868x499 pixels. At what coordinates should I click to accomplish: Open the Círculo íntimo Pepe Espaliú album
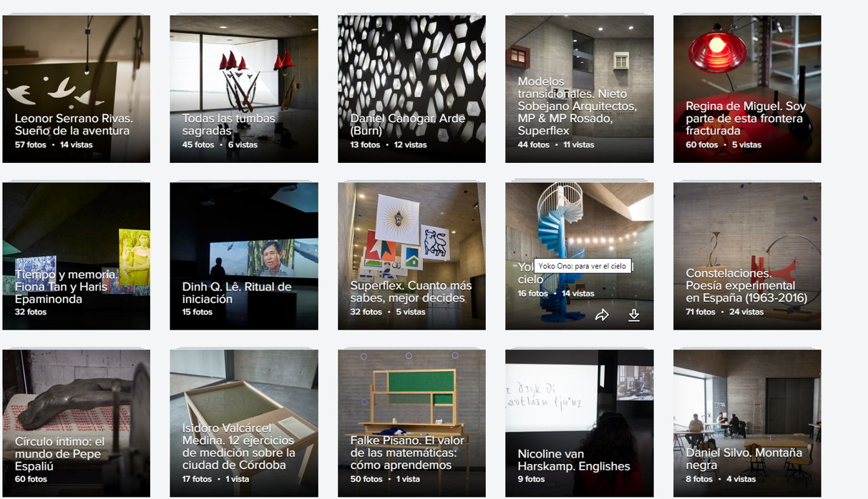[77, 423]
